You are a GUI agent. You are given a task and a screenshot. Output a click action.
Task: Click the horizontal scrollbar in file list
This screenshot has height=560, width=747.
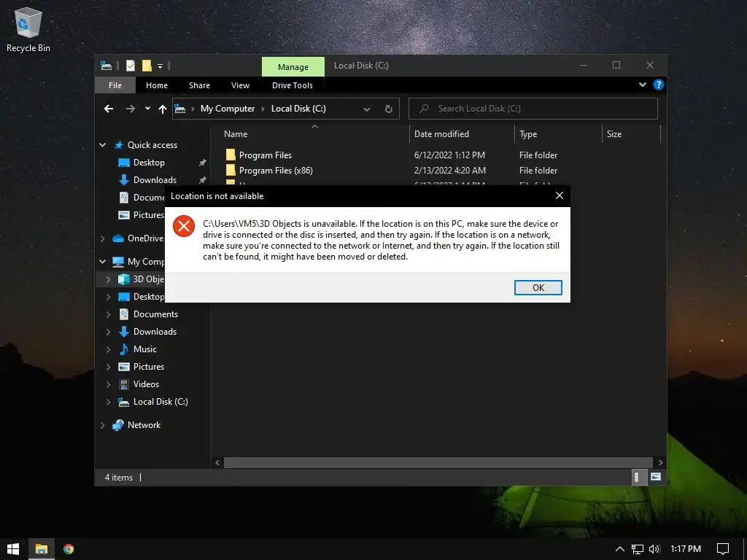(438, 462)
